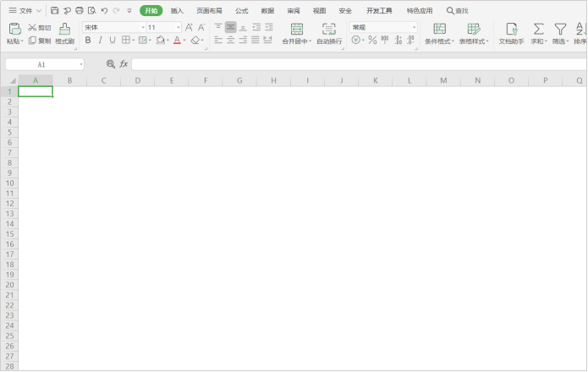
Task: Open the font size dropdown 11
Action: tap(179, 27)
